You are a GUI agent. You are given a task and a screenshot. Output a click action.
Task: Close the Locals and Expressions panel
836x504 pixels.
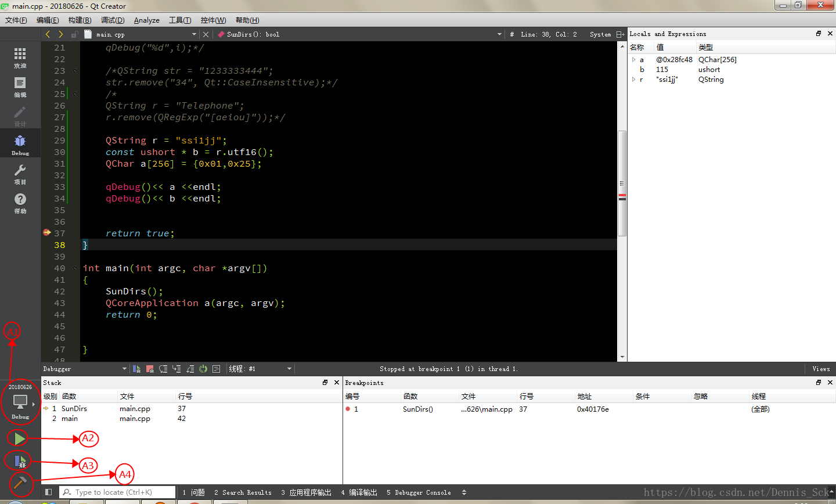pyautogui.click(x=830, y=34)
